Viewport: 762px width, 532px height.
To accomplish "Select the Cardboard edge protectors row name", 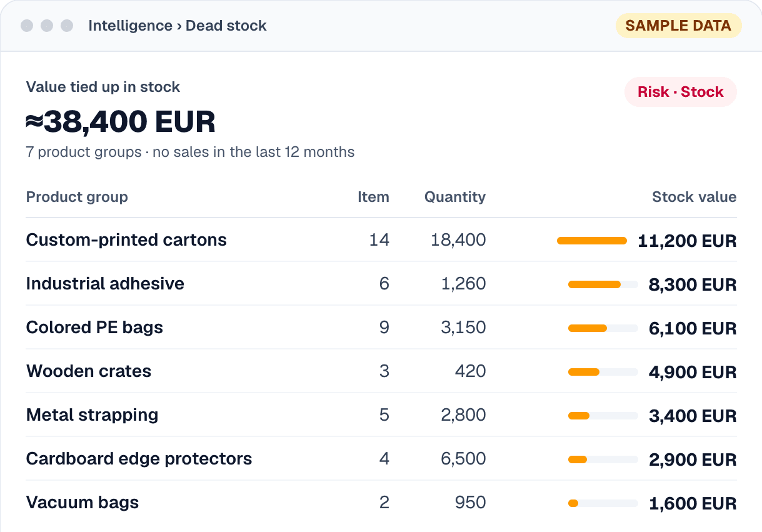I will coord(139,459).
